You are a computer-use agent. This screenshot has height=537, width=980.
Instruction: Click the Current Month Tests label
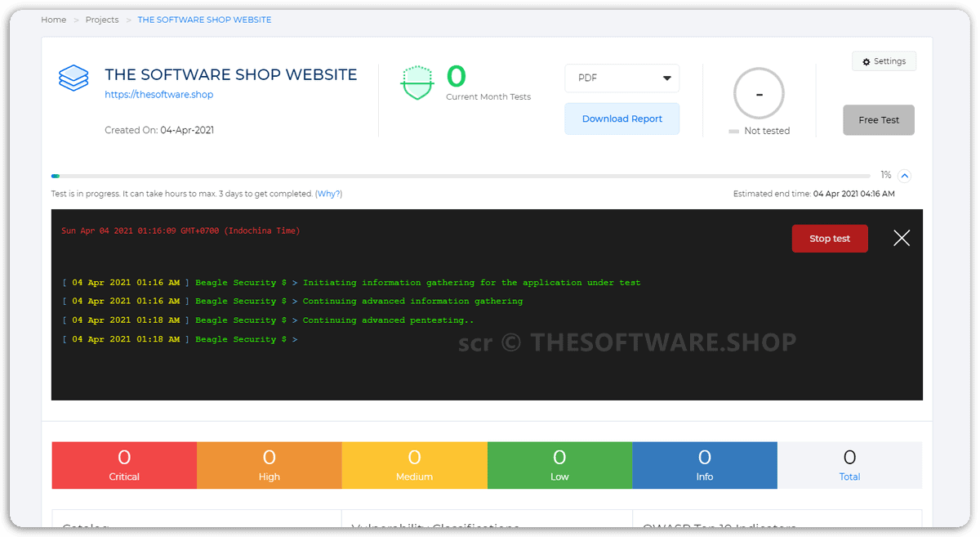click(x=488, y=97)
